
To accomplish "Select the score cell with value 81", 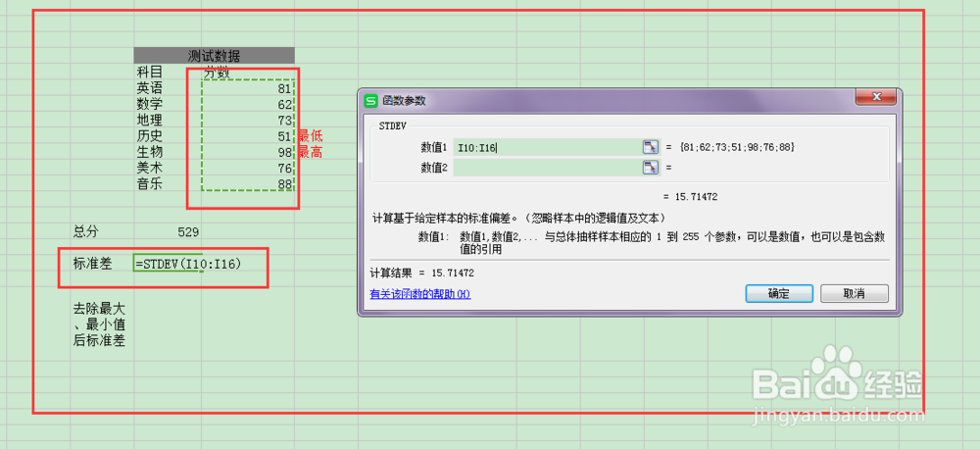I will [x=248, y=88].
